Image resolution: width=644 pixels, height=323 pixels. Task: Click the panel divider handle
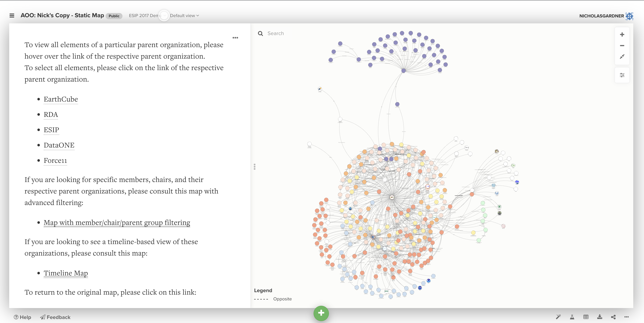click(255, 167)
